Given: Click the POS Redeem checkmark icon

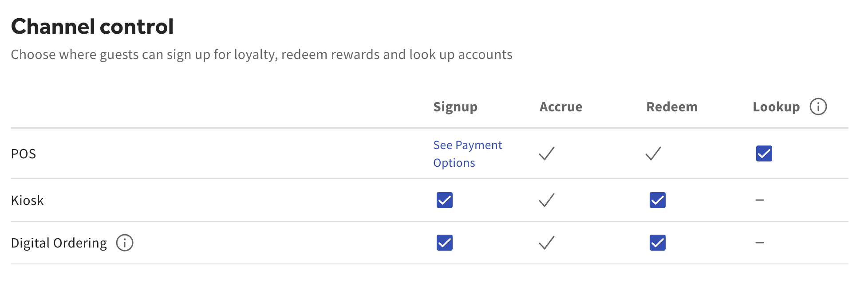Looking at the screenshot, I should click(653, 154).
